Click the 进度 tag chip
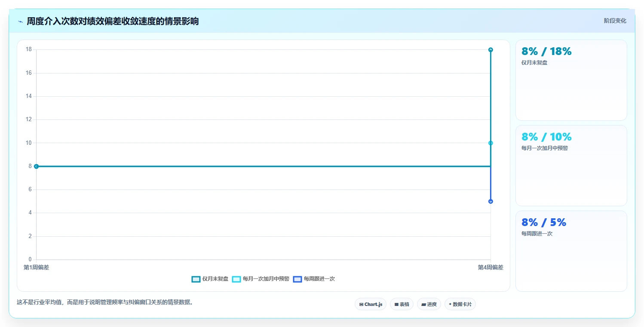 tap(429, 304)
